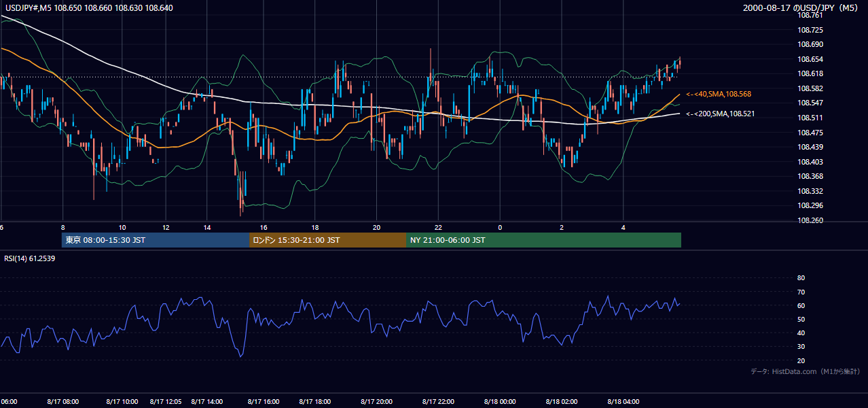Viewport: 868px width, 408px height.
Task: Click the 8/18 02:00 time axis label
Action: [x=562, y=402]
